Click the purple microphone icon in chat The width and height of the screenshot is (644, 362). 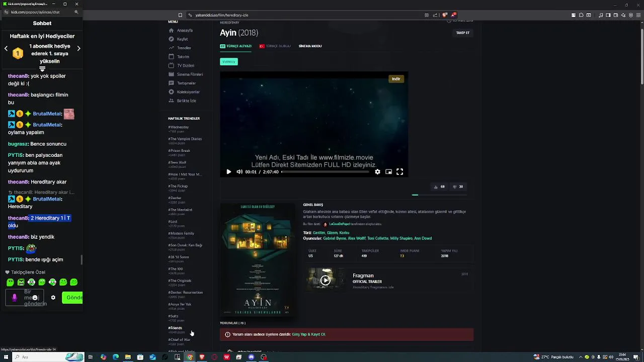[14, 298]
